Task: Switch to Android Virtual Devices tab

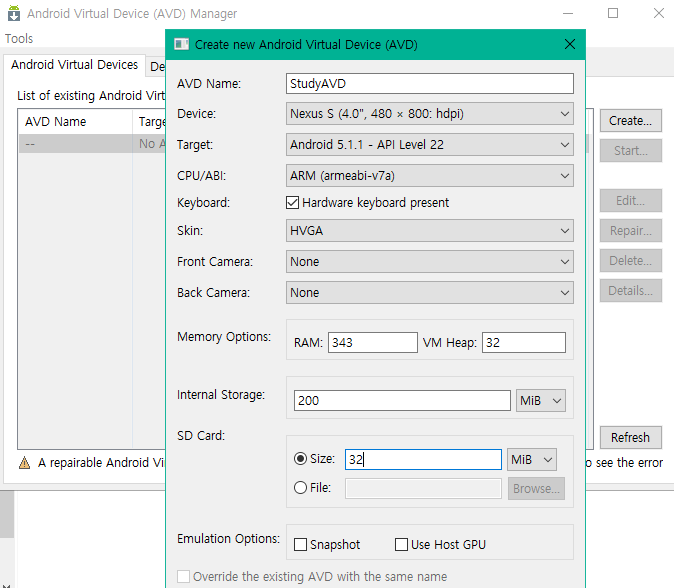Action: (x=74, y=65)
